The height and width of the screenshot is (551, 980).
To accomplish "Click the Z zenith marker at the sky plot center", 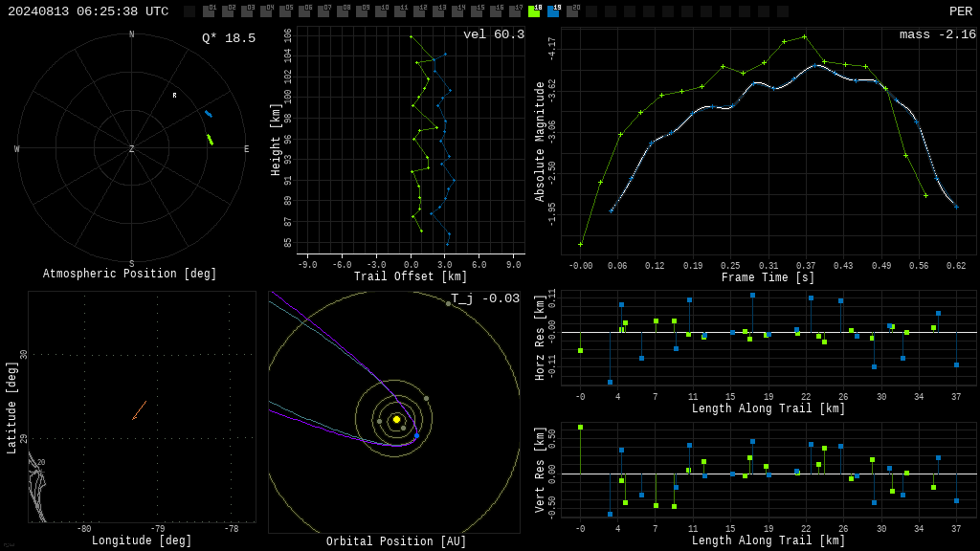I will click(131, 148).
